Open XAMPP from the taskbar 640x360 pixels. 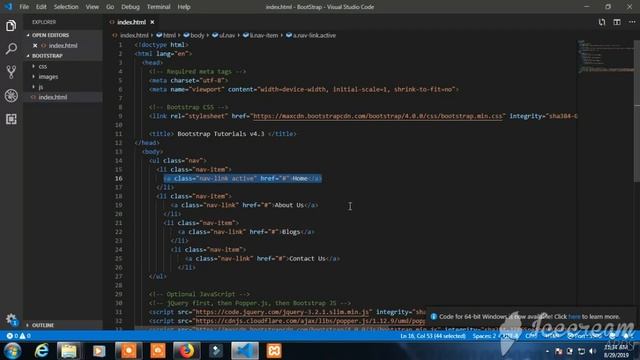tap(274, 351)
